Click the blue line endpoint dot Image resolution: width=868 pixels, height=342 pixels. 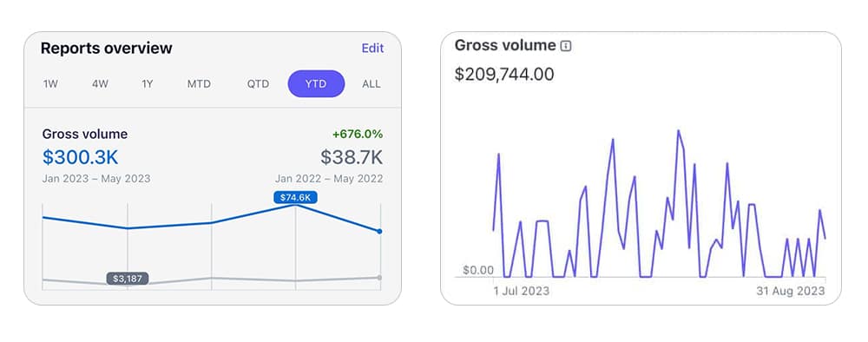point(380,231)
